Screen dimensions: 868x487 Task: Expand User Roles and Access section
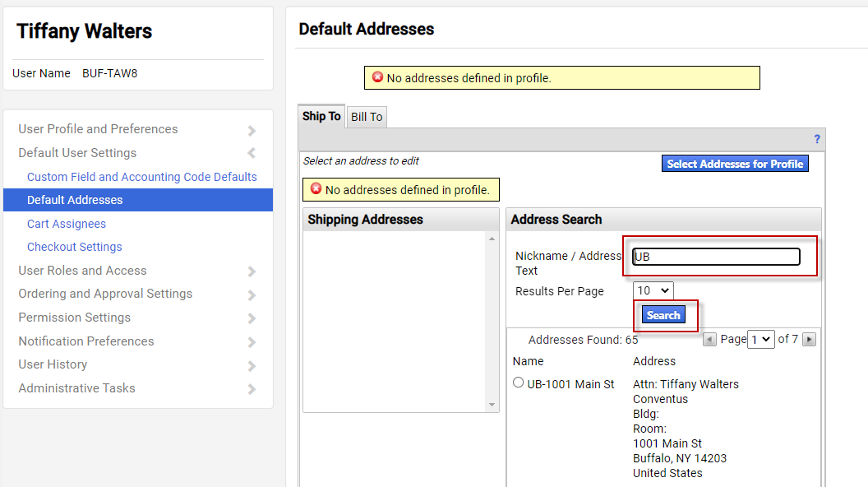pyautogui.click(x=252, y=271)
